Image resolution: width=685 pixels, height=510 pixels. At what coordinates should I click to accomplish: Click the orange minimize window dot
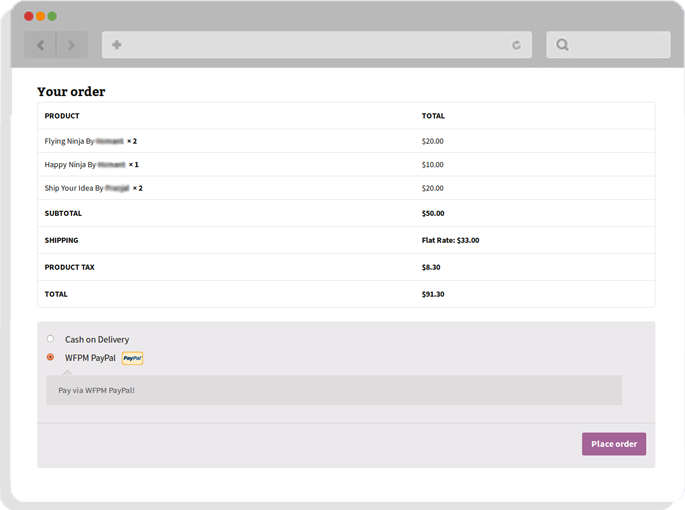click(41, 16)
